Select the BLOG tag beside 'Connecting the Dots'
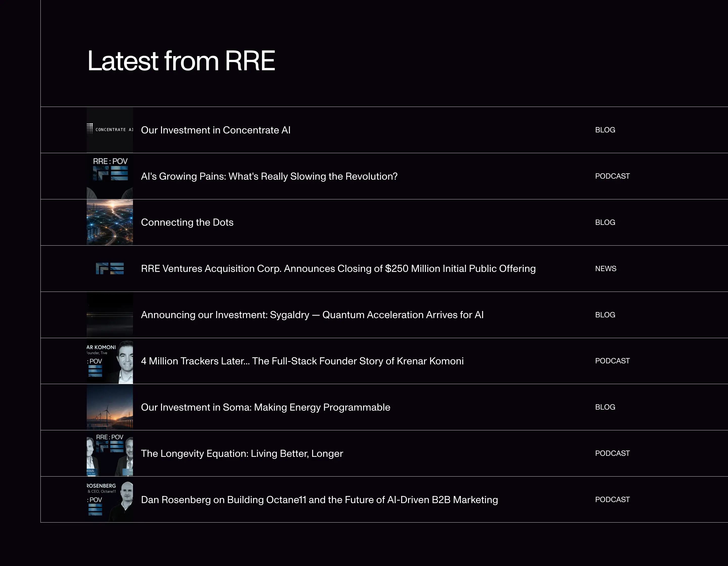Viewport: 728px width, 566px height. (x=605, y=222)
